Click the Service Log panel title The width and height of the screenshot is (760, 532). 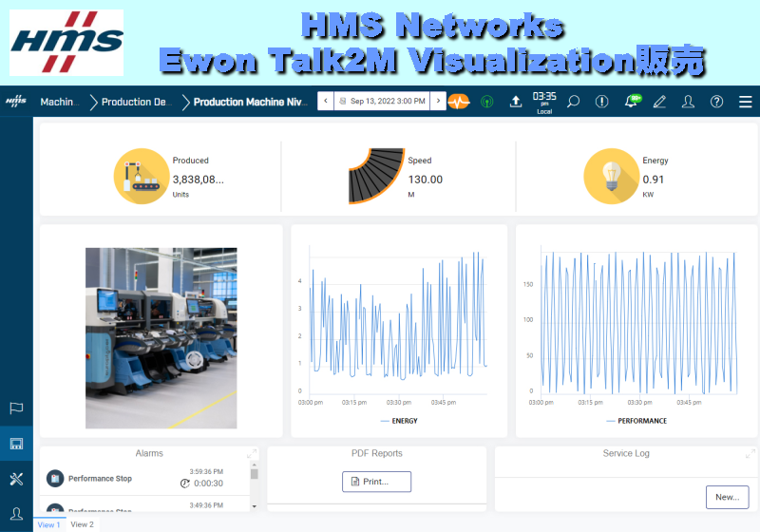(626, 453)
